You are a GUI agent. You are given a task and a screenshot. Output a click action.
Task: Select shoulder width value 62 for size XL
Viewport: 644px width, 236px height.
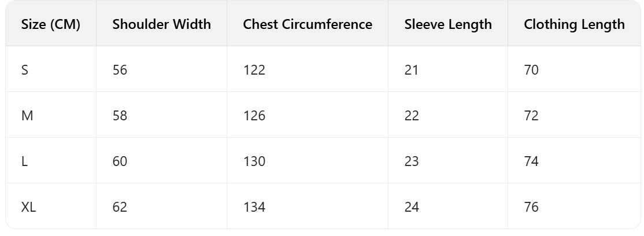(x=120, y=207)
